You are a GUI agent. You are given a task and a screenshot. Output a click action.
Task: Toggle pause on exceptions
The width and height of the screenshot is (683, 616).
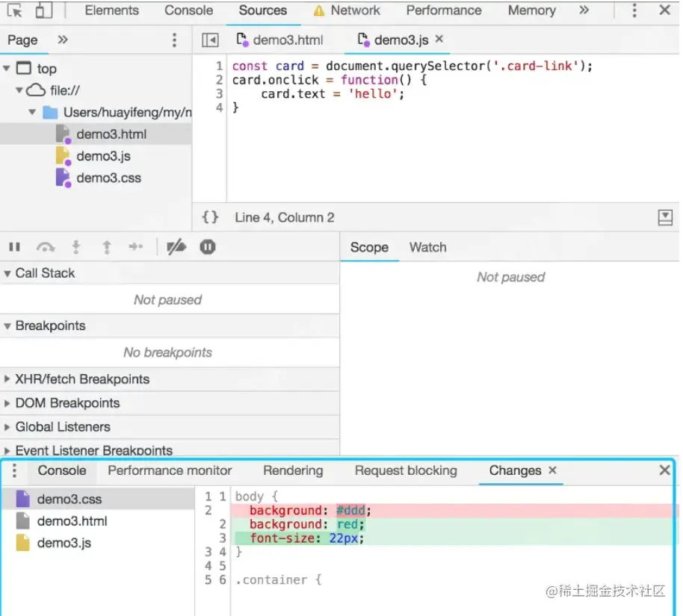207,247
